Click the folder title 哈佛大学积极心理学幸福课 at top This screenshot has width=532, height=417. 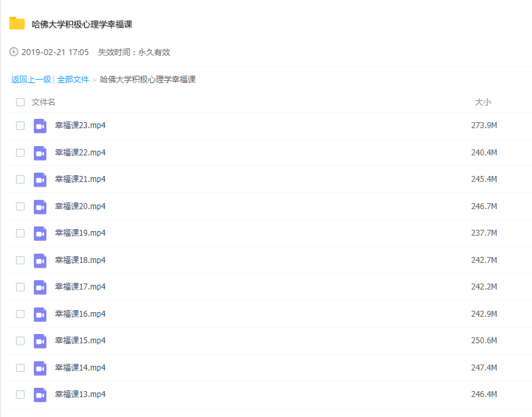coord(82,25)
